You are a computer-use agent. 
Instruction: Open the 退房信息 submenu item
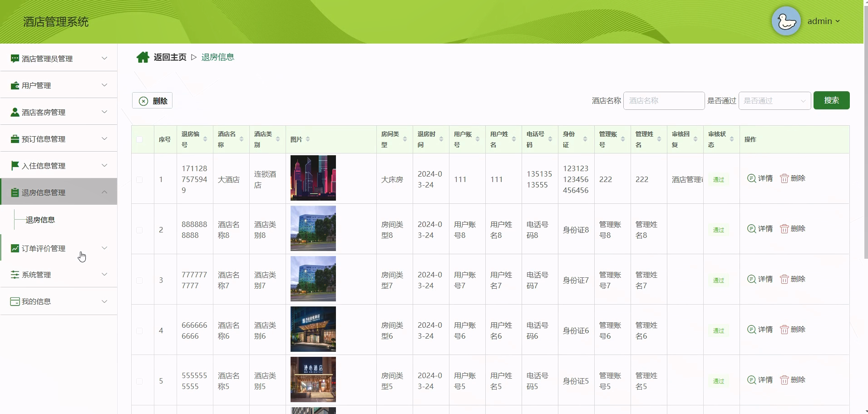tap(40, 220)
